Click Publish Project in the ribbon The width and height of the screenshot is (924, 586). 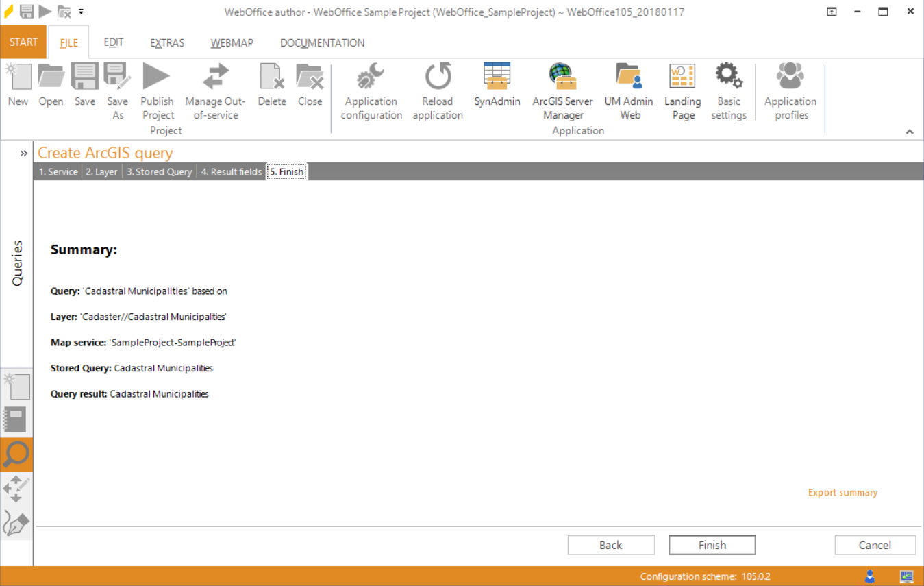(157, 89)
